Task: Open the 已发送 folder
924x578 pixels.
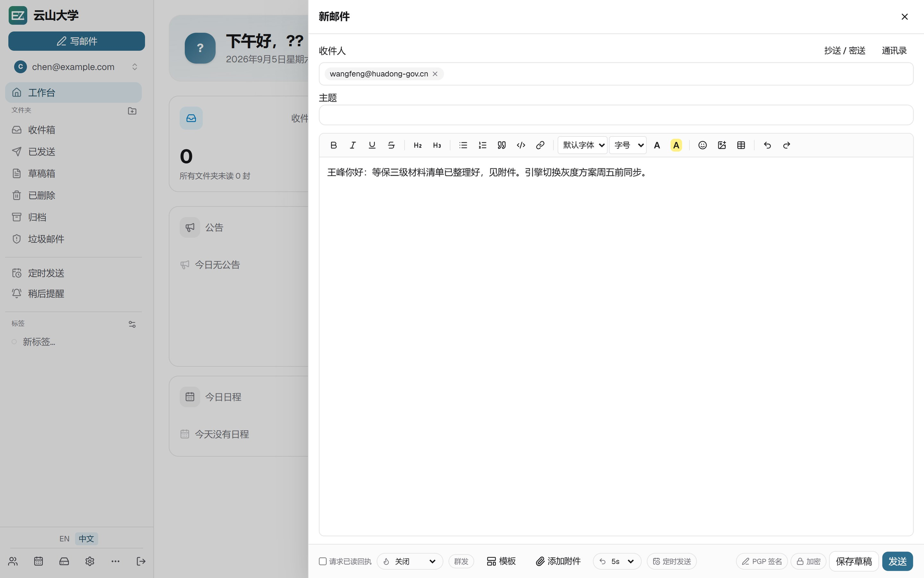Action: (x=74, y=152)
